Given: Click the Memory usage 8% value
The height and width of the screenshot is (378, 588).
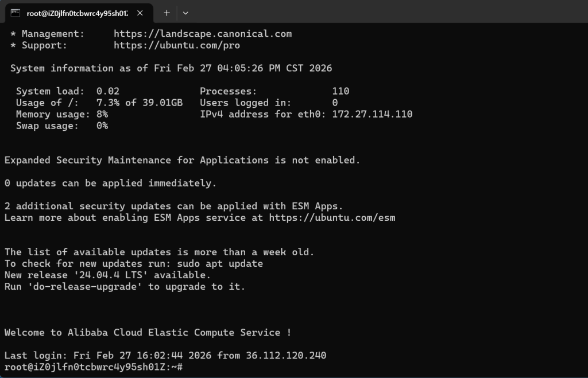Looking at the screenshot, I should (x=102, y=114).
